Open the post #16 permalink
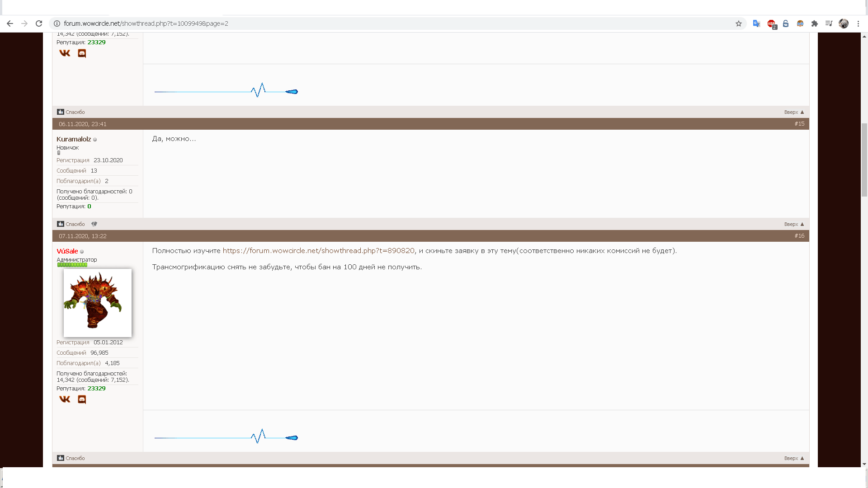This screenshot has height=488, width=868. [799, 236]
